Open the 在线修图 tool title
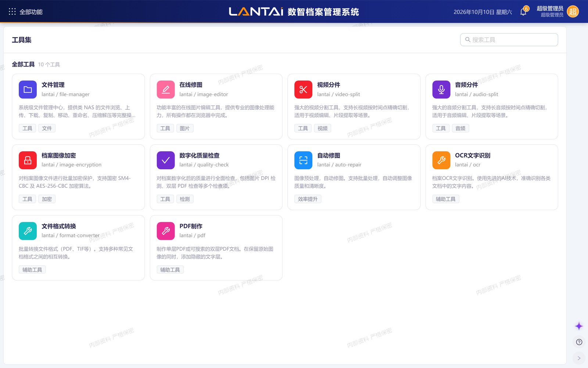Viewport: 588px width, 368px height. coord(191,85)
